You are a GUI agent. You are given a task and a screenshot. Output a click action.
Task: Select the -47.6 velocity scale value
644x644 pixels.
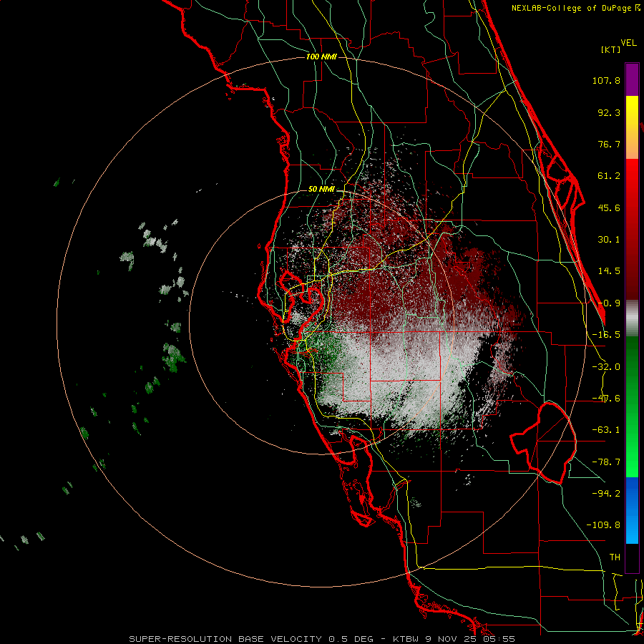(606, 399)
